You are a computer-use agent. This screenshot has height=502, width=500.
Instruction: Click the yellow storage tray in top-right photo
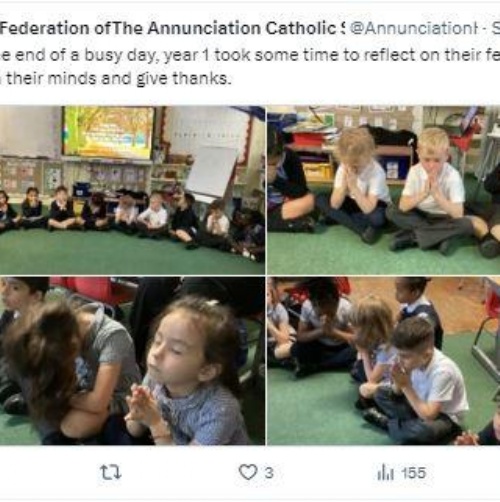[317, 171]
